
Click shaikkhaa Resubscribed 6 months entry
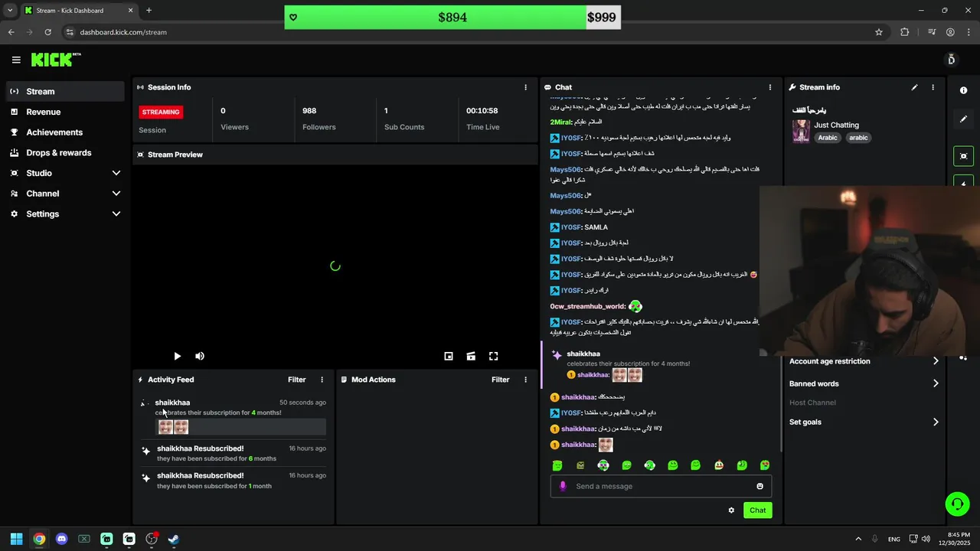234,453
